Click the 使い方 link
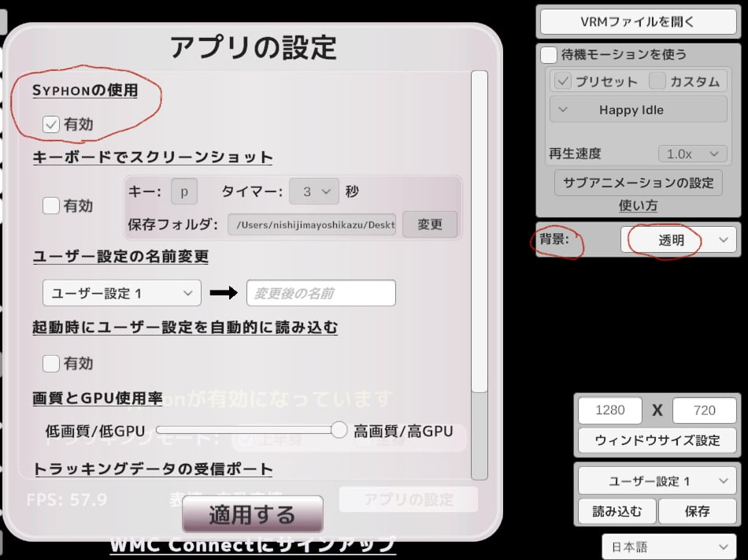Viewport: 748px width, 560px height. click(638, 206)
